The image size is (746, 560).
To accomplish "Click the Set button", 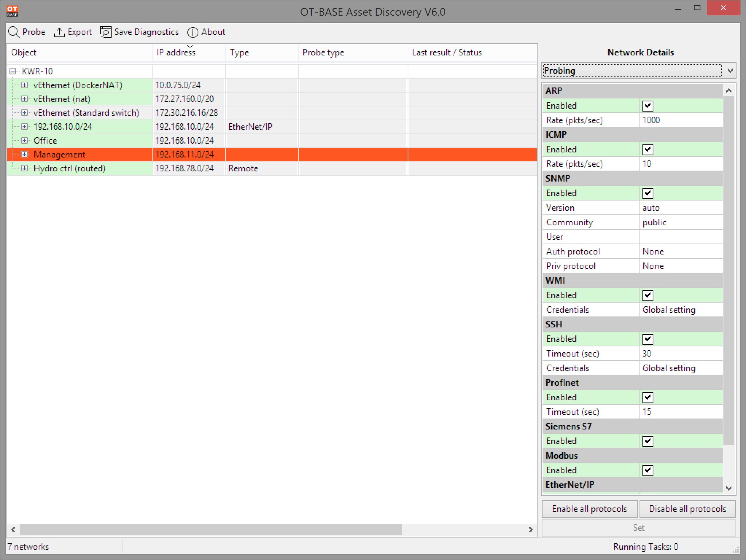I will click(x=638, y=528).
